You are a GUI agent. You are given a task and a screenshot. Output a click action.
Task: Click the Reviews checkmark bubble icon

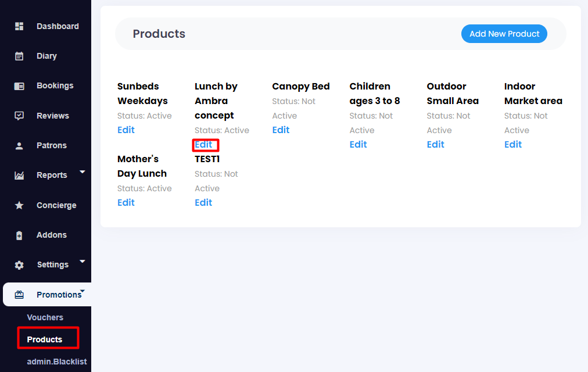pyautogui.click(x=19, y=116)
